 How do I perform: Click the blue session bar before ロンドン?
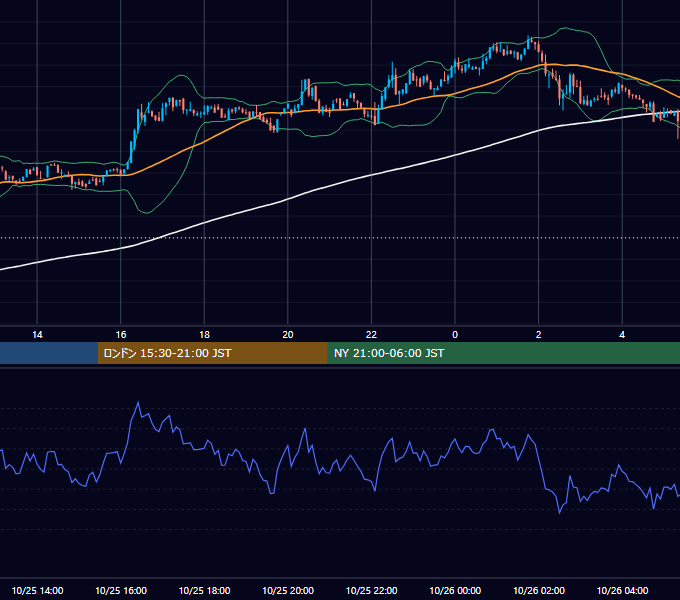(x=49, y=353)
